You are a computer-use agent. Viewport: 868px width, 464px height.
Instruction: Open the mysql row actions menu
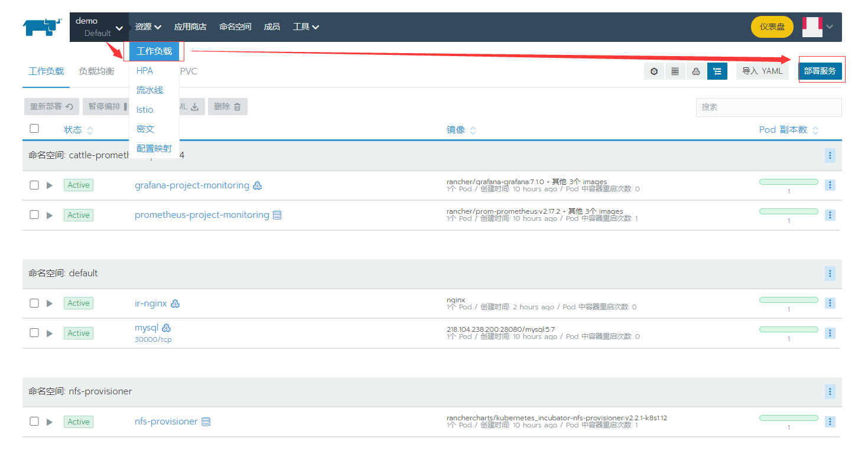(830, 332)
